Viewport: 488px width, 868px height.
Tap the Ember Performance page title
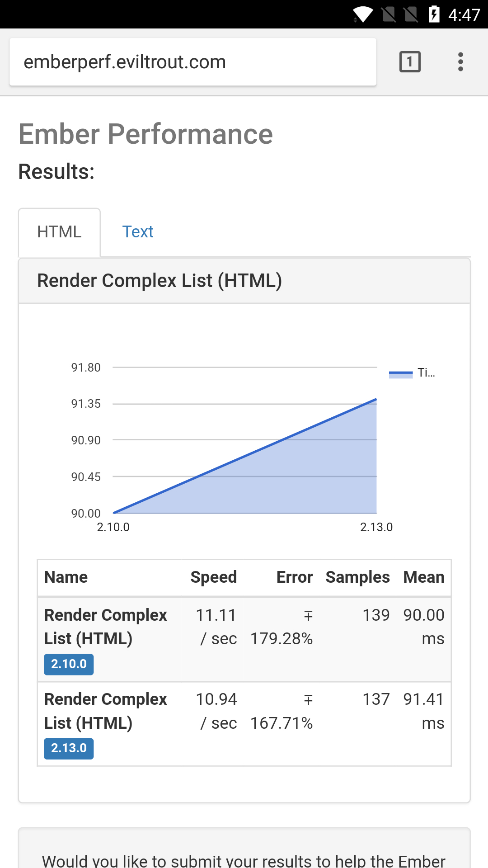(145, 134)
